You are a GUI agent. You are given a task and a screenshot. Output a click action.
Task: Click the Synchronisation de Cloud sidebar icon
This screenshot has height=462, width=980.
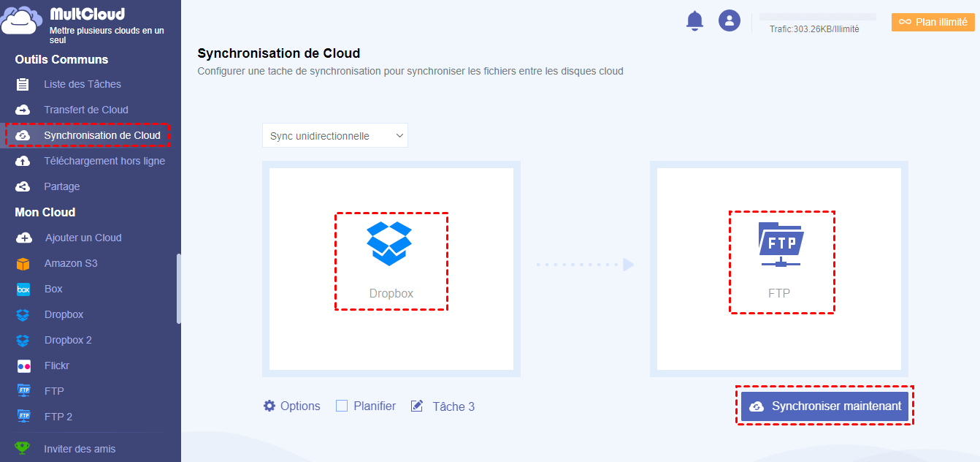click(x=23, y=135)
